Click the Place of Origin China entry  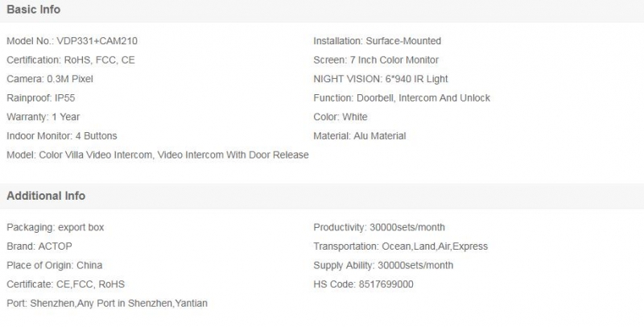[x=55, y=266]
